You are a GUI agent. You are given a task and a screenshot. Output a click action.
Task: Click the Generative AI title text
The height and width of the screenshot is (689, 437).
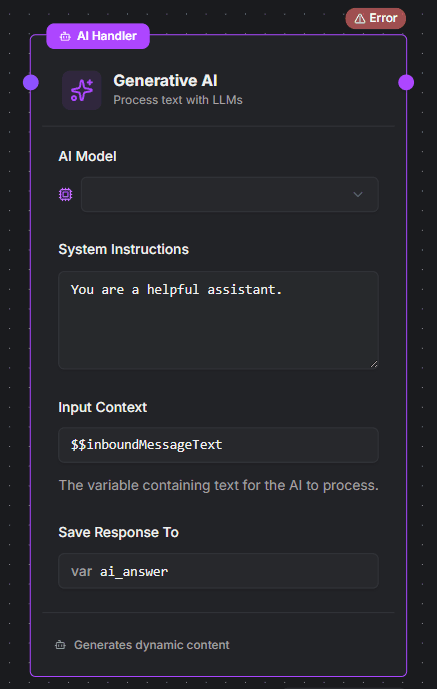[x=165, y=80]
